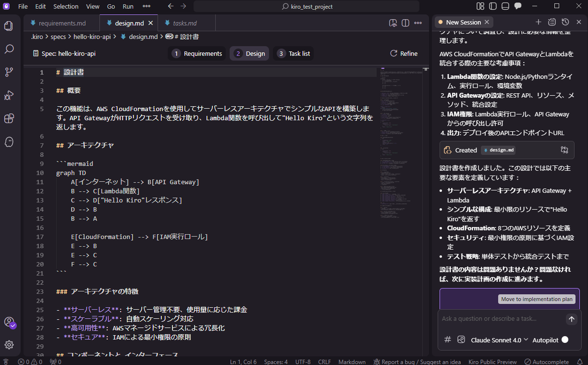Go back with the left arrow
The width and height of the screenshot is (588, 365).
171,6
